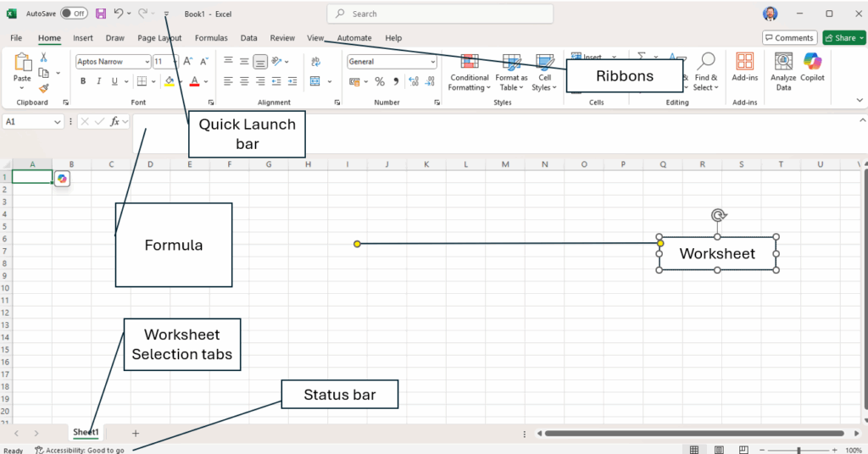This screenshot has height=454, width=868.
Task: Click the yellow Fill Color button
Action: [170, 81]
